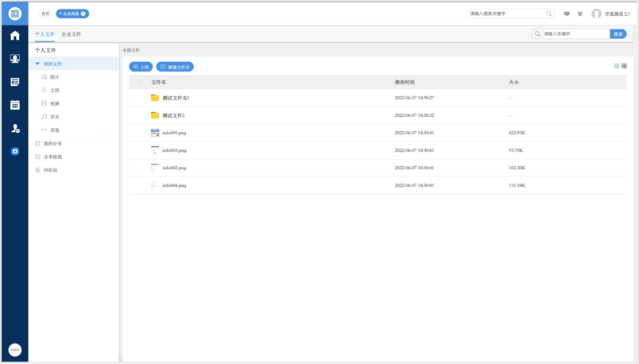Go to the 首页 tab

click(45, 14)
